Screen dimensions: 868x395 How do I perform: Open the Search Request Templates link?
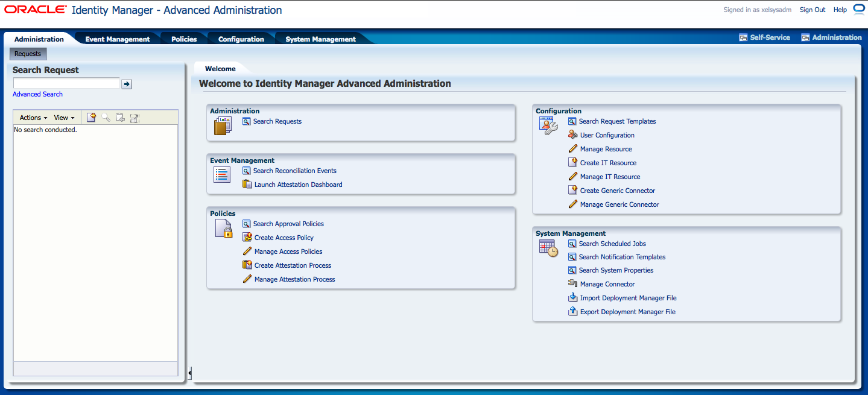coord(617,121)
